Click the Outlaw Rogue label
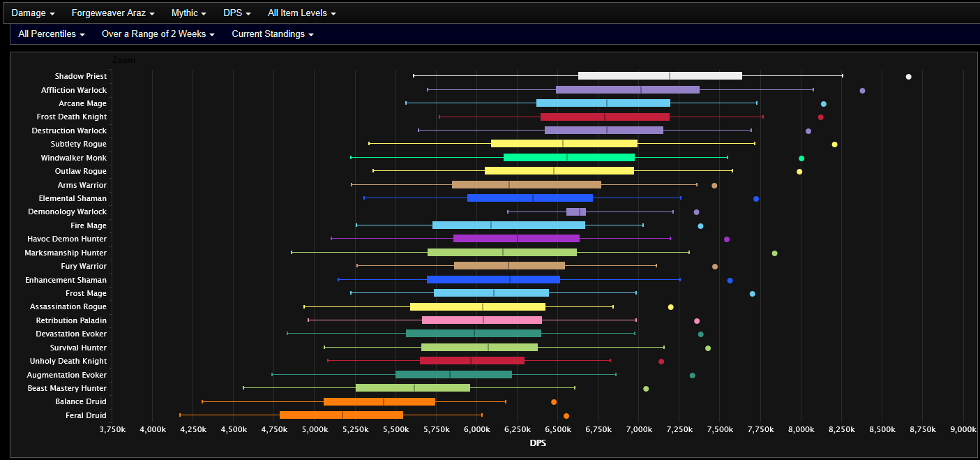 click(81, 172)
